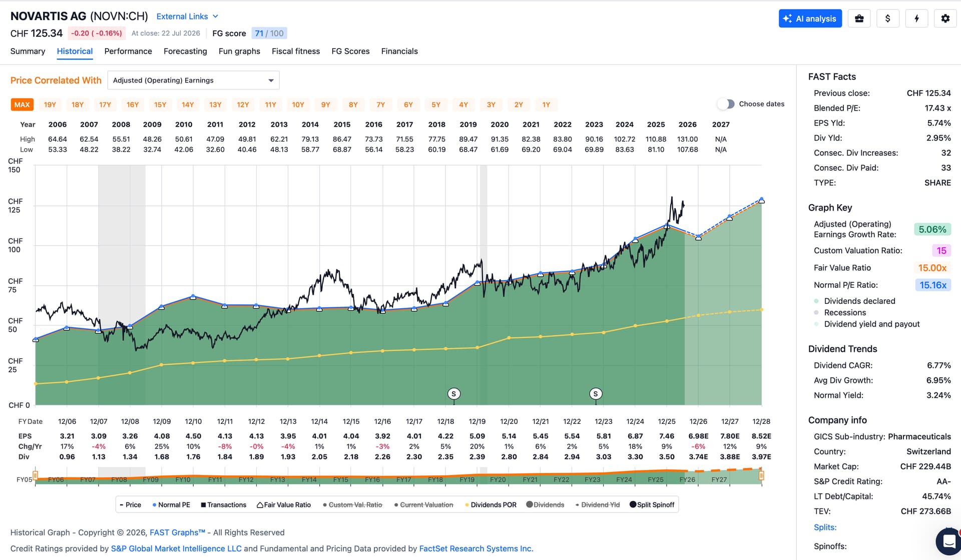Switch to Fiscal fitness tab

point(296,51)
